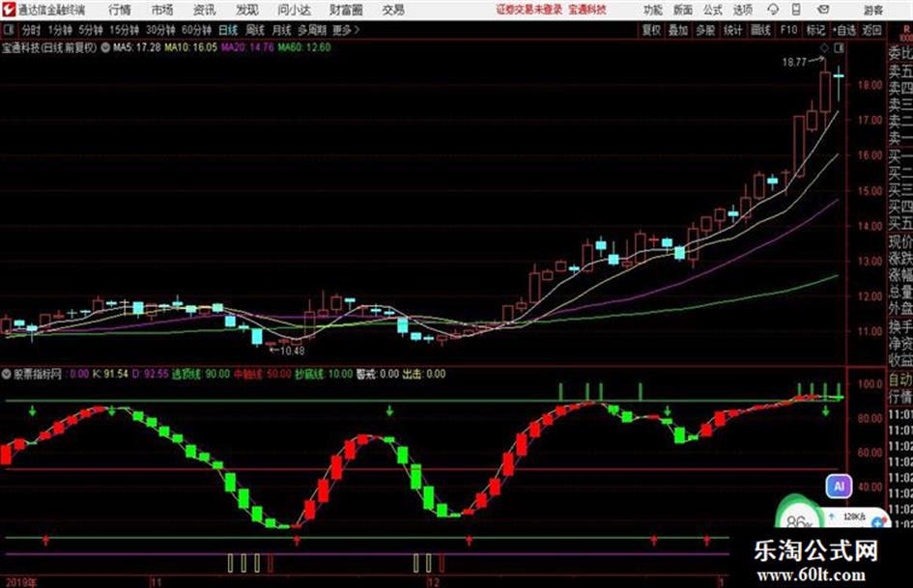Open the 多周期 multi-period view
This screenshot has height=588, width=913.
point(312,30)
